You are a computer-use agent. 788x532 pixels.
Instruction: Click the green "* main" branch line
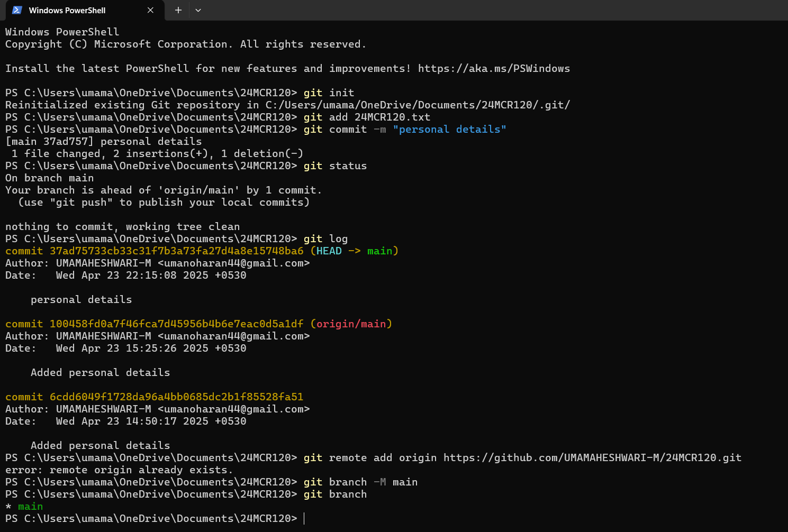24,506
